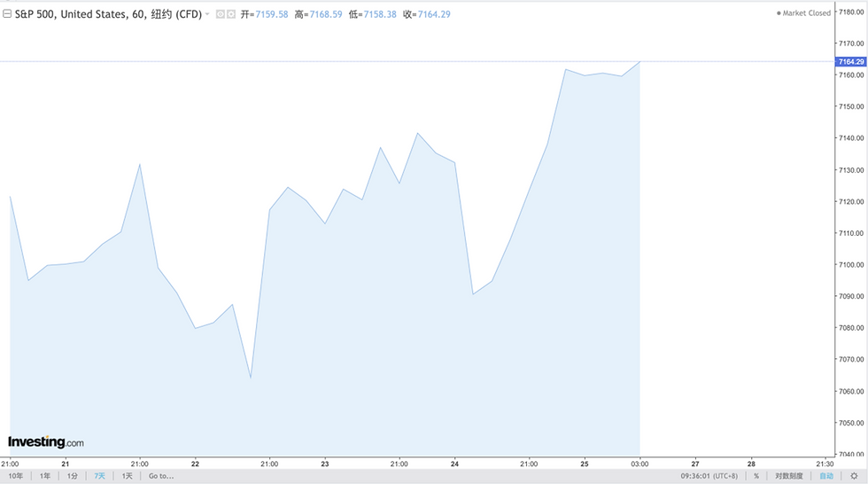Viewport: 868px width, 484px height.
Task: Toggle the % percentage scale
Action: point(756,476)
